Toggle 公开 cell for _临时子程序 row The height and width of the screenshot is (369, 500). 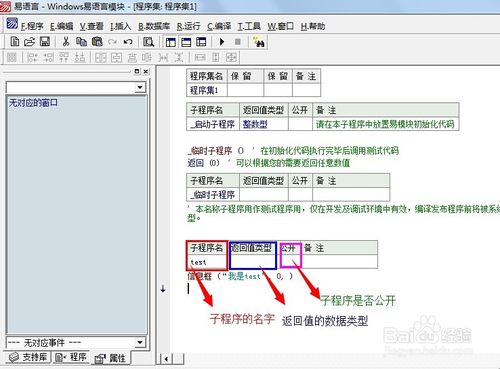(x=300, y=194)
